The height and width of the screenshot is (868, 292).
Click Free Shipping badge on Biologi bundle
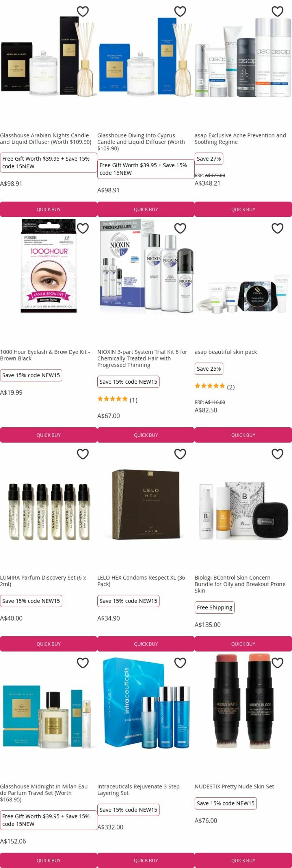tap(215, 608)
